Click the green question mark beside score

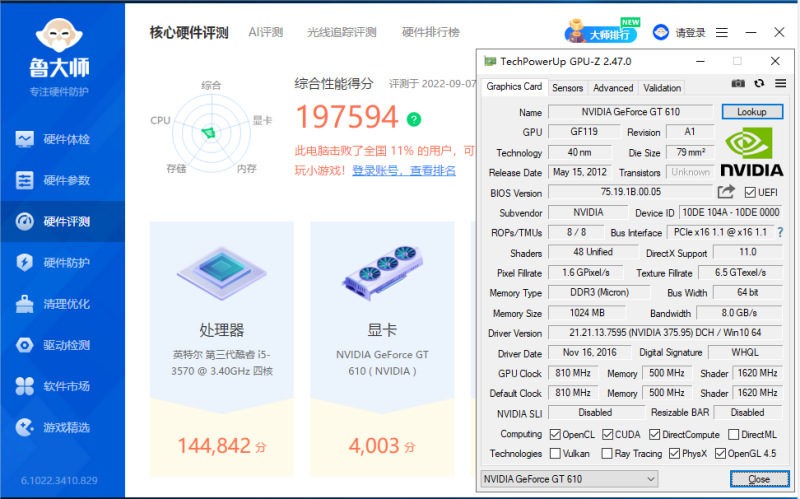click(414, 119)
